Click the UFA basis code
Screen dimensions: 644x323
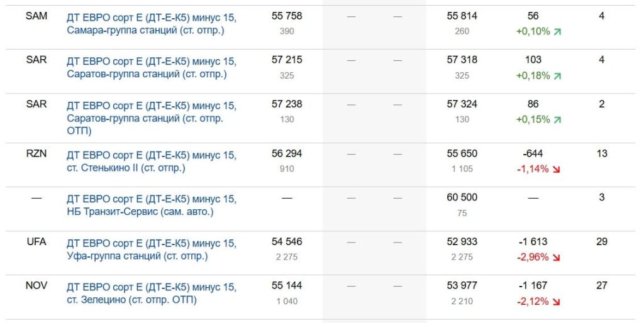point(36,242)
